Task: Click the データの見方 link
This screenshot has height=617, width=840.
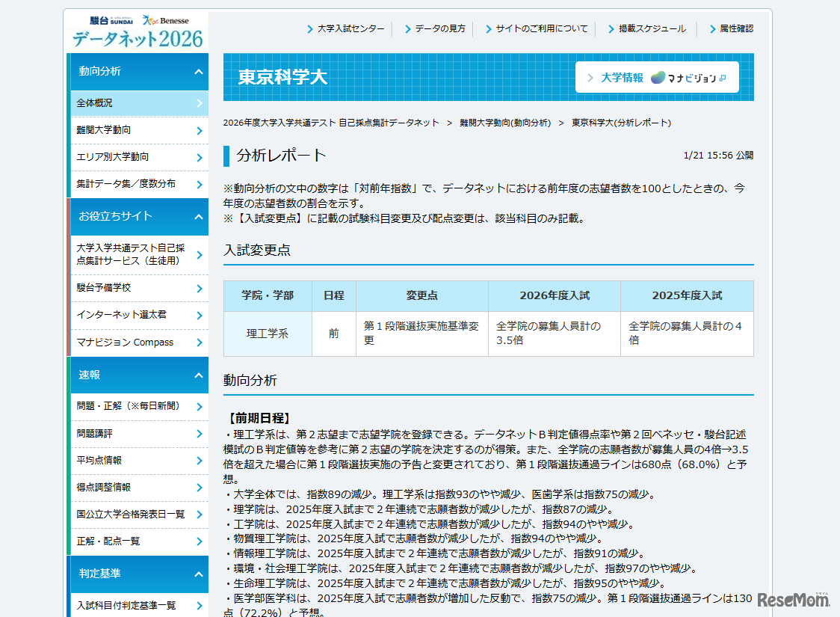Action: [x=439, y=29]
